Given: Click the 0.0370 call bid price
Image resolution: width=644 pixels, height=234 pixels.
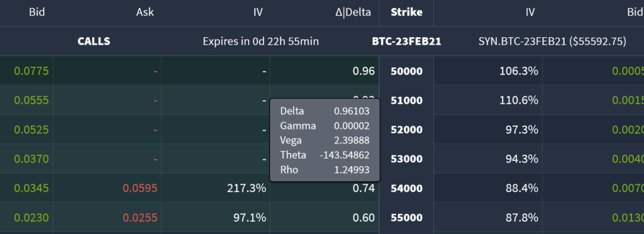Looking at the screenshot, I should [x=31, y=159].
